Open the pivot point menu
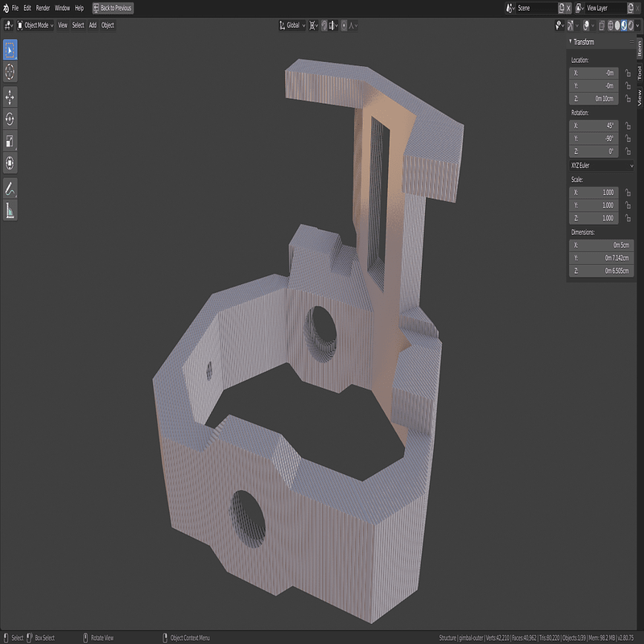This screenshot has height=644, width=644. [314, 26]
